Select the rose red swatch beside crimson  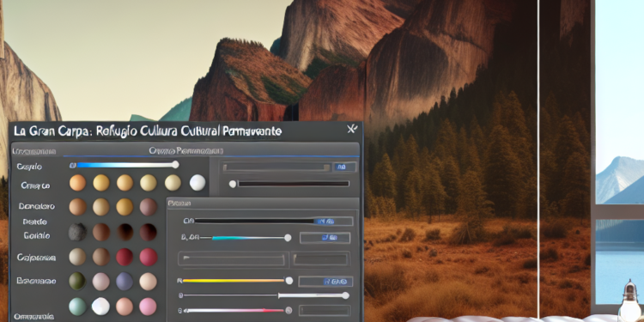tap(149, 257)
